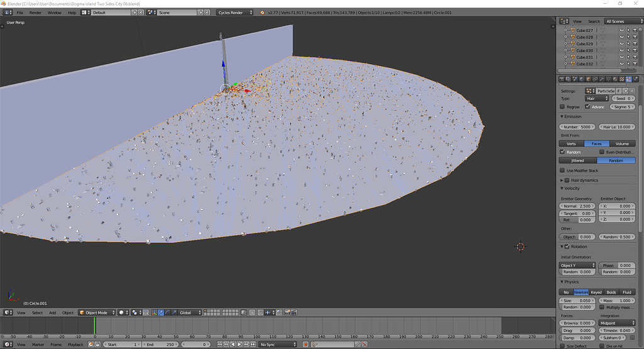Click the Blender info editor type icon
Viewport: 644px width, 349px height.
8,13
